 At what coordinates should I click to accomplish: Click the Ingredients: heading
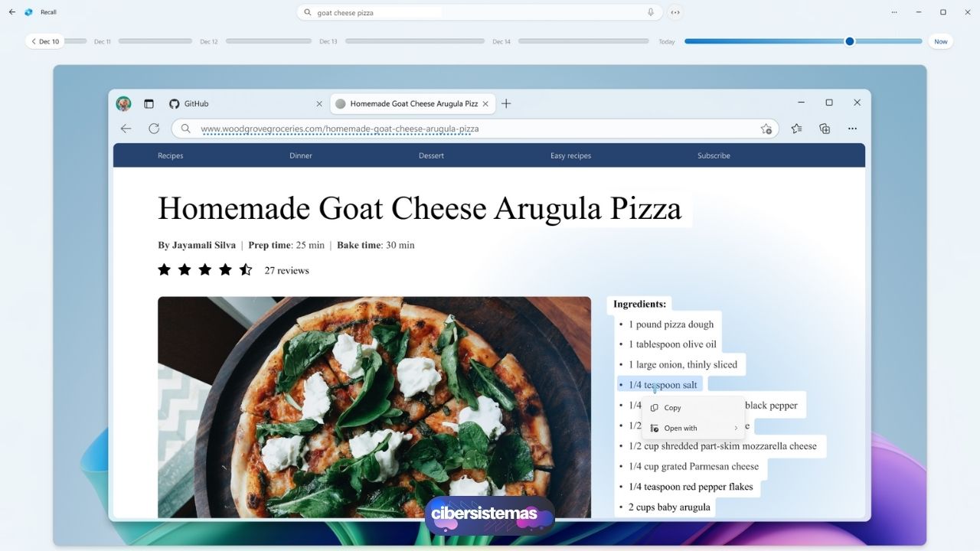point(639,304)
